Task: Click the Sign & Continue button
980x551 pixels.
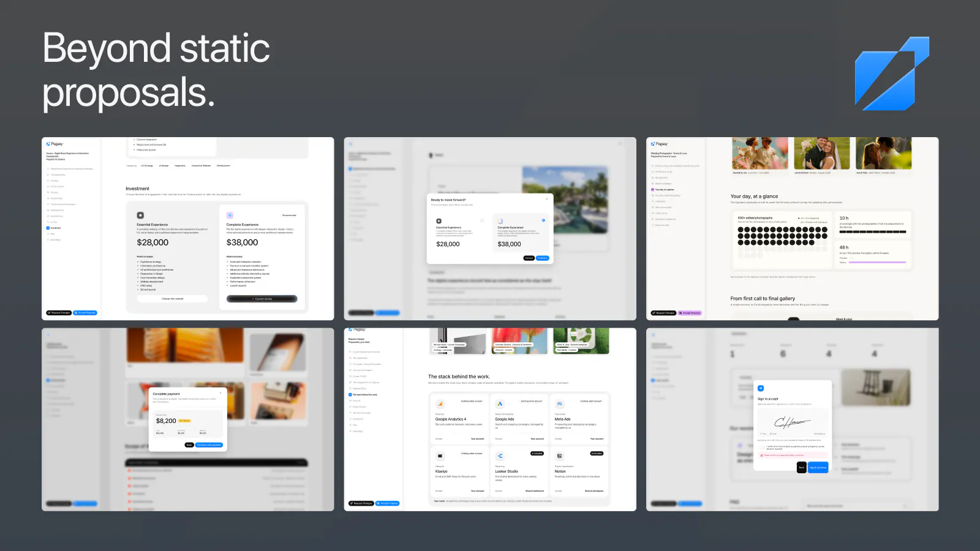Action: click(818, 467)
